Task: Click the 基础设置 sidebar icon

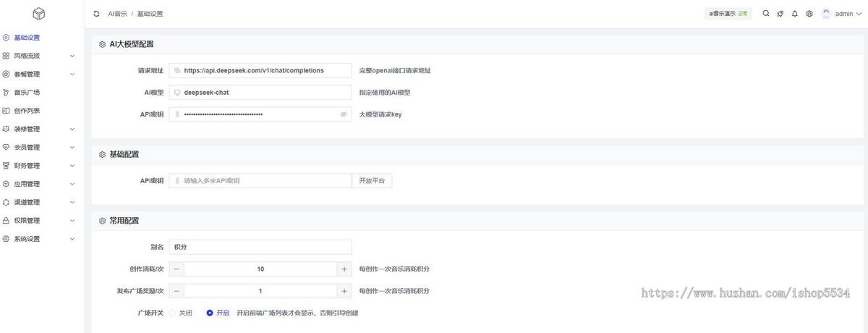Action: [6, 38]
